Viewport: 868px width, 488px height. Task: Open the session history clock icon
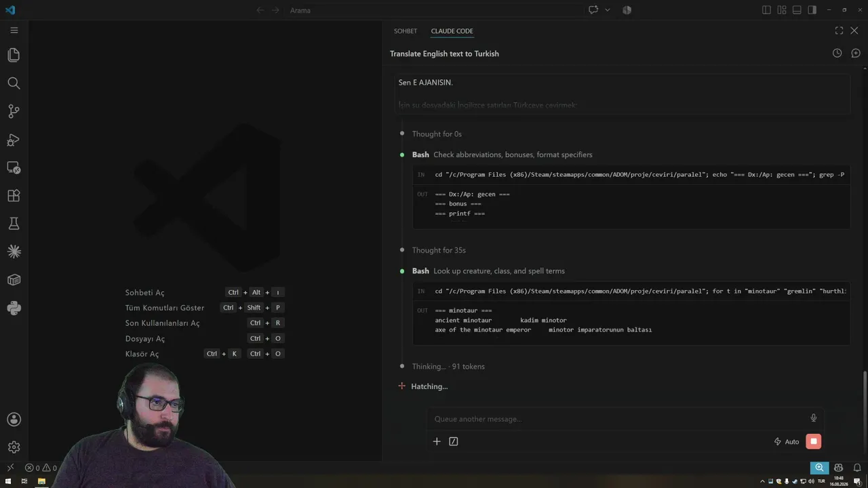pos(837,53)
